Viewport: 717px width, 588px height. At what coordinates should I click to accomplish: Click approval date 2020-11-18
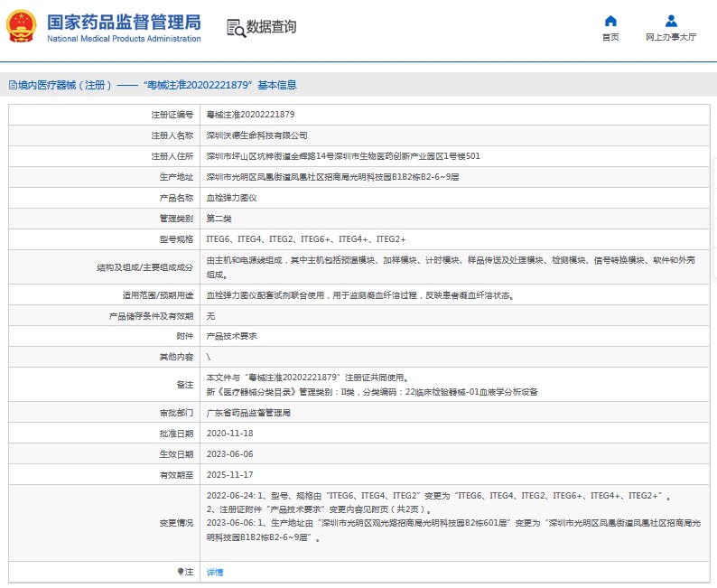[229, 433]
